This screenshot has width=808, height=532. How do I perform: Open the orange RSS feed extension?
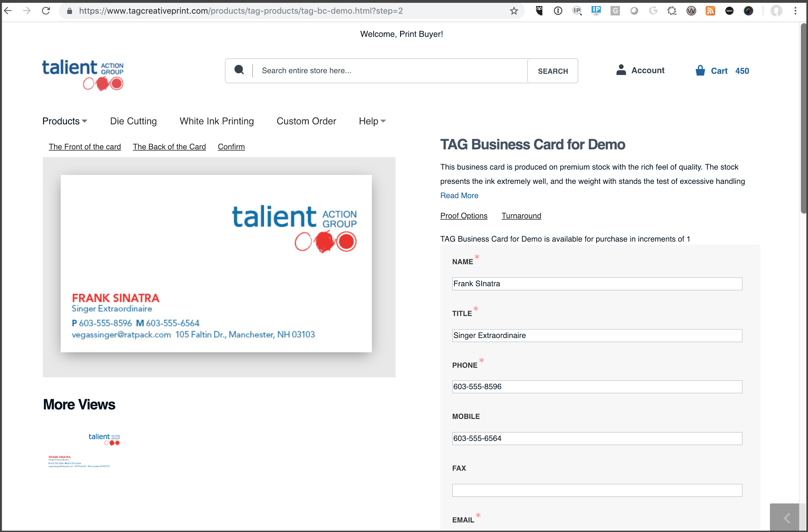coord(710,11)
